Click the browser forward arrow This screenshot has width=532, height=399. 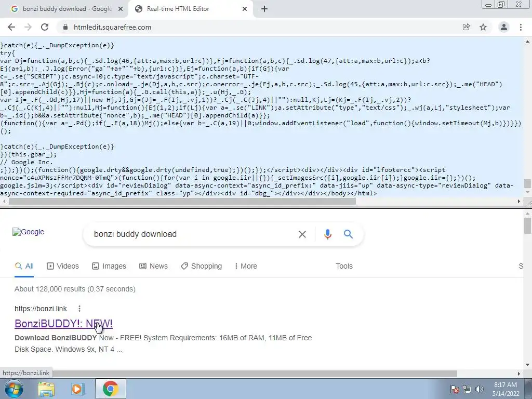[x=28, y=27]
